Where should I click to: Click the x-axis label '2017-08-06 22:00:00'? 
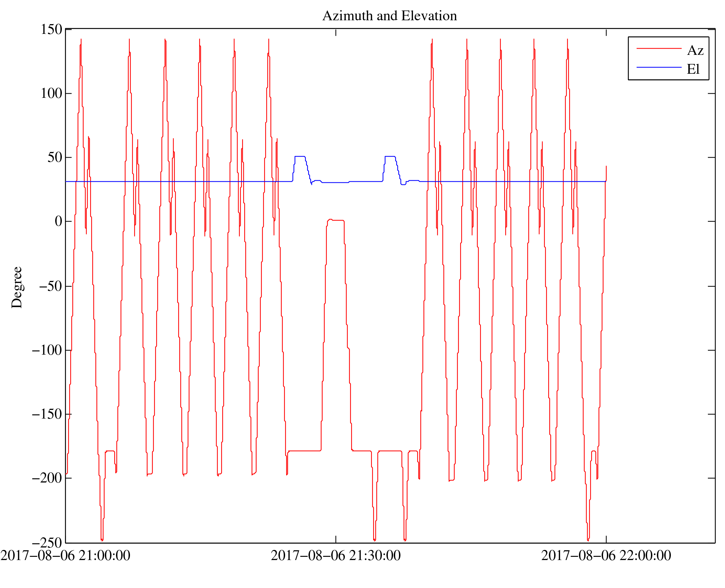pyautogui.click(x=606, y=555)
